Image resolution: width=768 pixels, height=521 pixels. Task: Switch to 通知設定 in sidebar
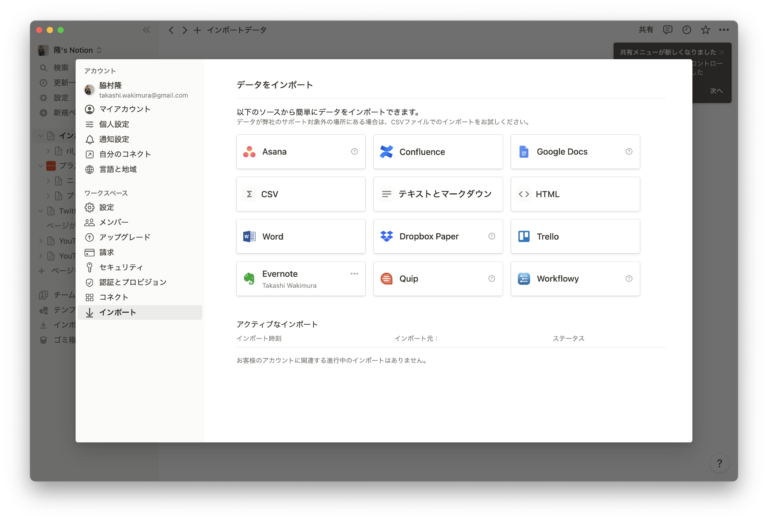click(x=120, y=139)
